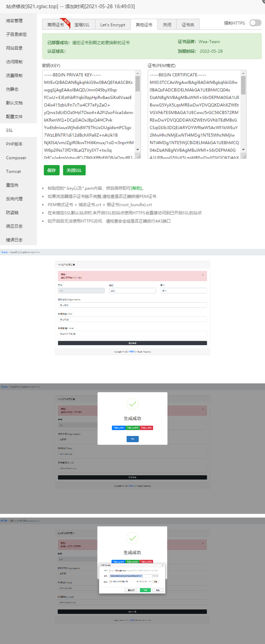The width and height of the screenshot is (265, 644).
Task: Open 错误日志 in the sidebar
Action: 18,240
